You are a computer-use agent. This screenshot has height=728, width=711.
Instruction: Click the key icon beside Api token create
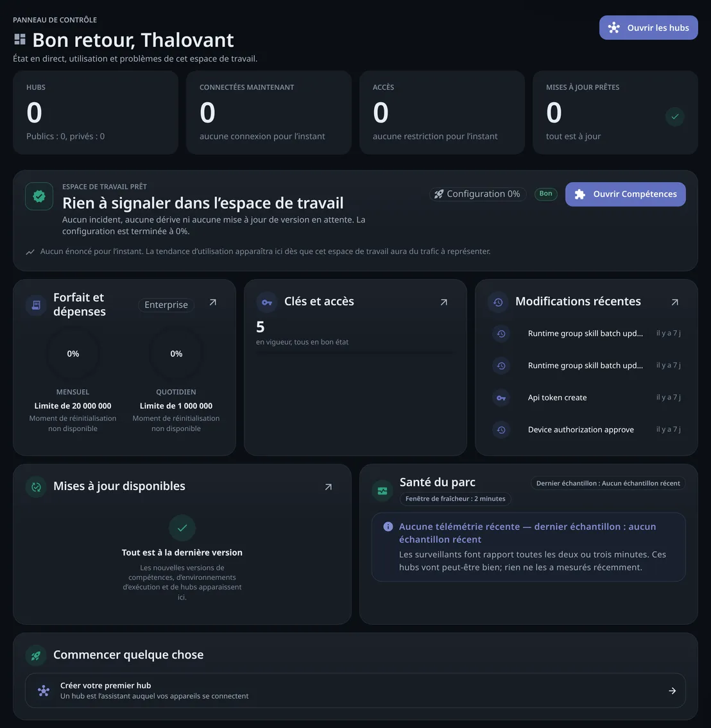(501, 398)
